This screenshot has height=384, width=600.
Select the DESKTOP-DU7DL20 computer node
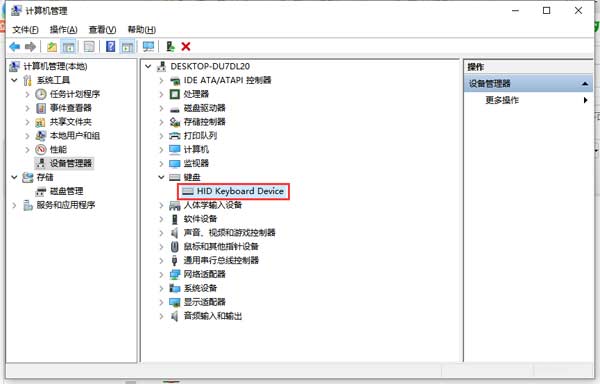pyautogui.click(x=210, y=67)
